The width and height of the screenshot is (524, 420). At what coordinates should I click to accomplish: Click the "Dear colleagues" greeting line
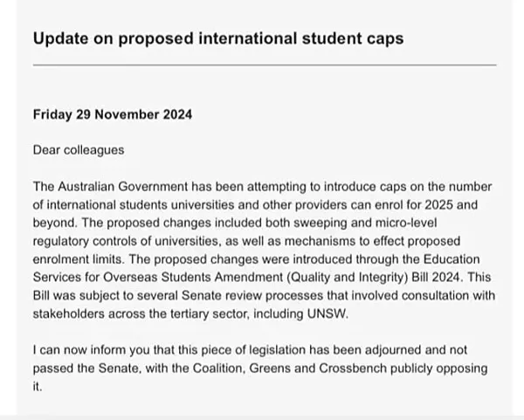(x=79, y=149)
